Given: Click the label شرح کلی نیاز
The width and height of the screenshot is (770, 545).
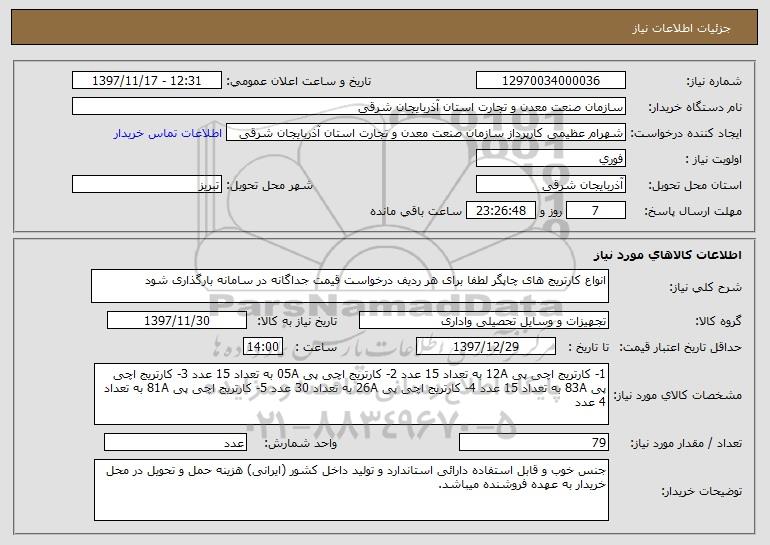Looking at the screenshot, I should (x=706, y=288).
